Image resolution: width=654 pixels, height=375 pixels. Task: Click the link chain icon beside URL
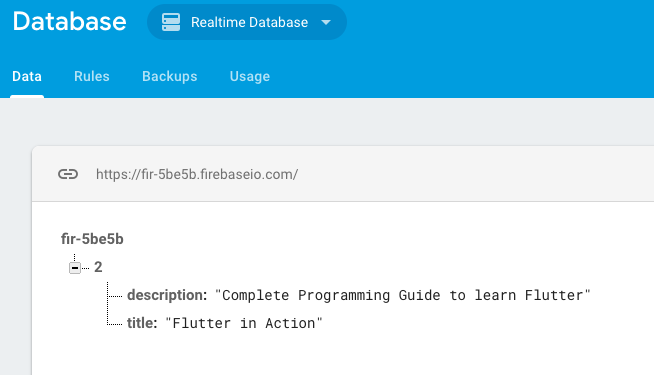coord(68,174)
